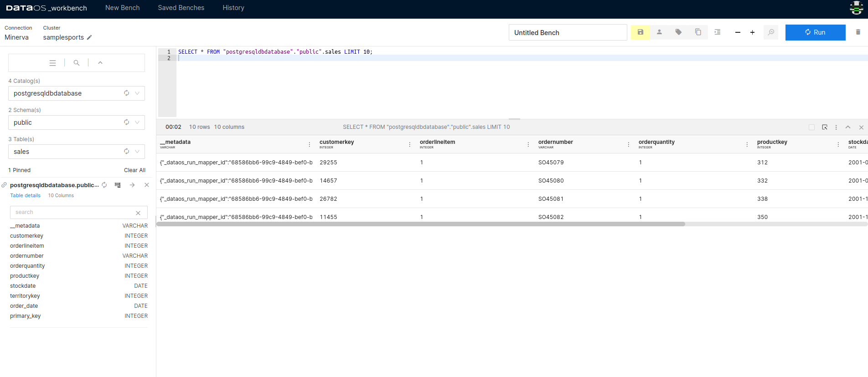Refresh the pinned table columns

tap(104, 185)
